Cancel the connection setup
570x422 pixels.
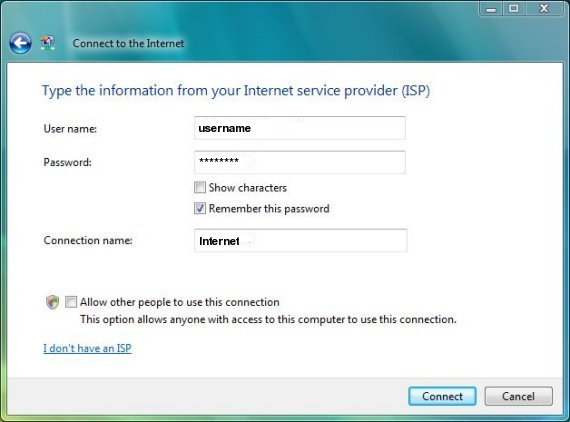point(518,396)
